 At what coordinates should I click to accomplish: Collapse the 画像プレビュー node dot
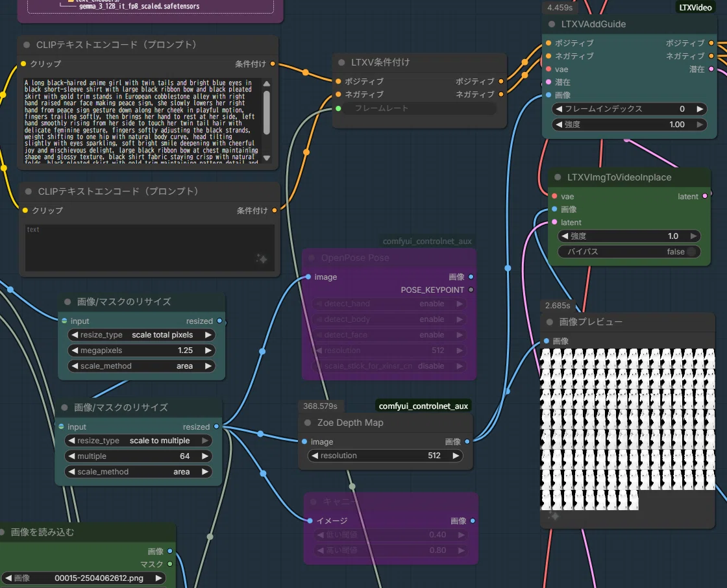coord(550,322)
